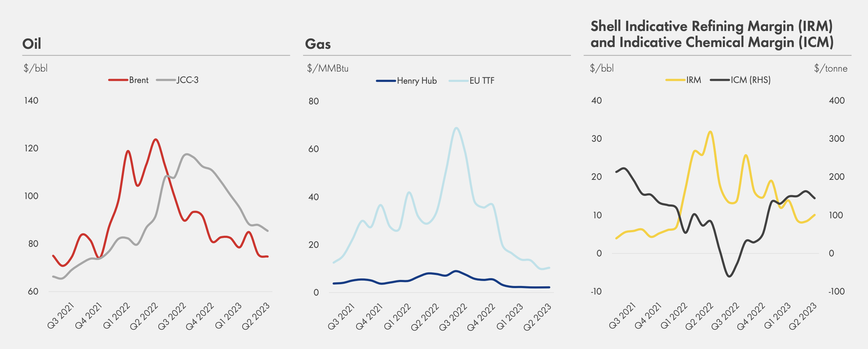The width and height of the screenshot is (868, 349).
Task: Click '-10' on the margin chart left axis
Action: [x=596, y=291]
